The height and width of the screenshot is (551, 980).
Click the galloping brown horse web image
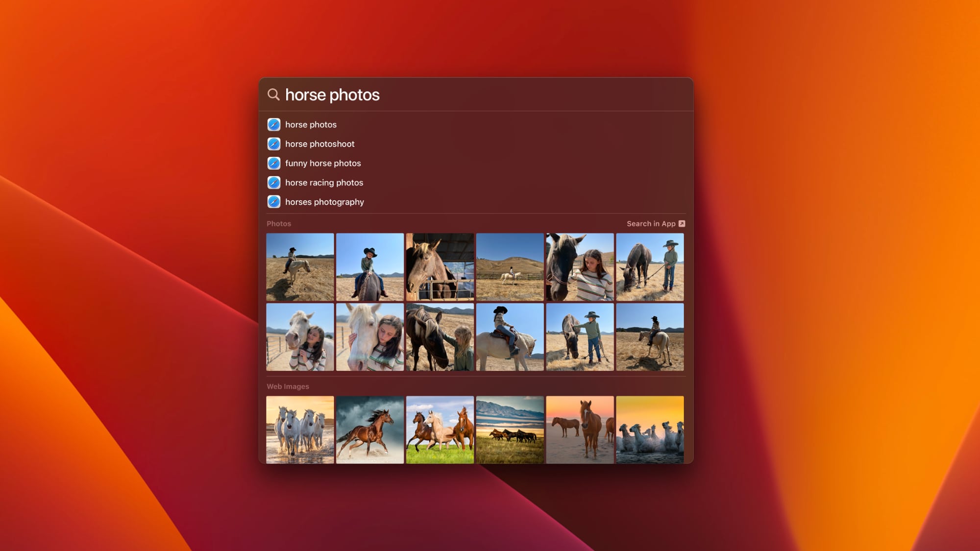(x=369, y=429)
